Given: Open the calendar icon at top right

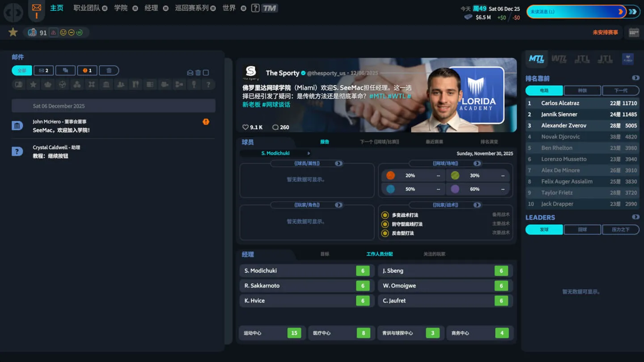Looking at the screenshot, I should tap(634, 32).
